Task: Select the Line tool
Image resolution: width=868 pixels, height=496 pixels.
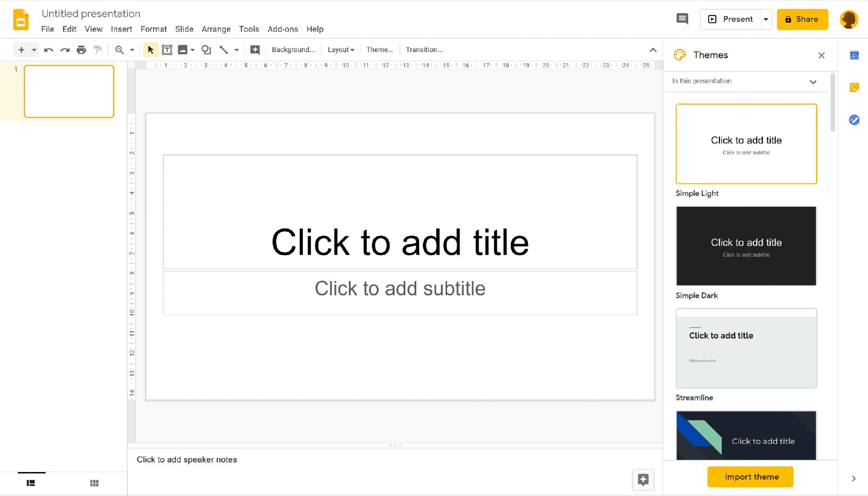Action: [224, 50]
